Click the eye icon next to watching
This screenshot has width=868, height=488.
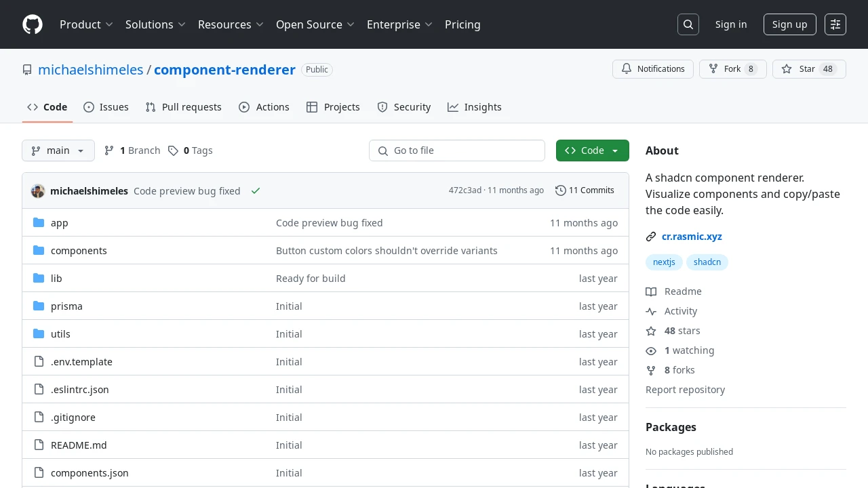coord(651,350)
